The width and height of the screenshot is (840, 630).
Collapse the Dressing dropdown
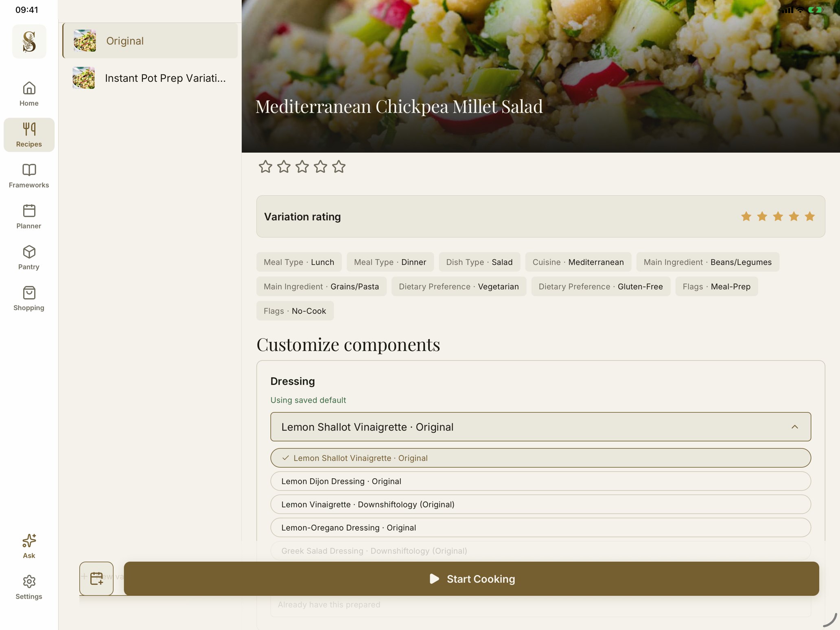[x=540, y=427]
